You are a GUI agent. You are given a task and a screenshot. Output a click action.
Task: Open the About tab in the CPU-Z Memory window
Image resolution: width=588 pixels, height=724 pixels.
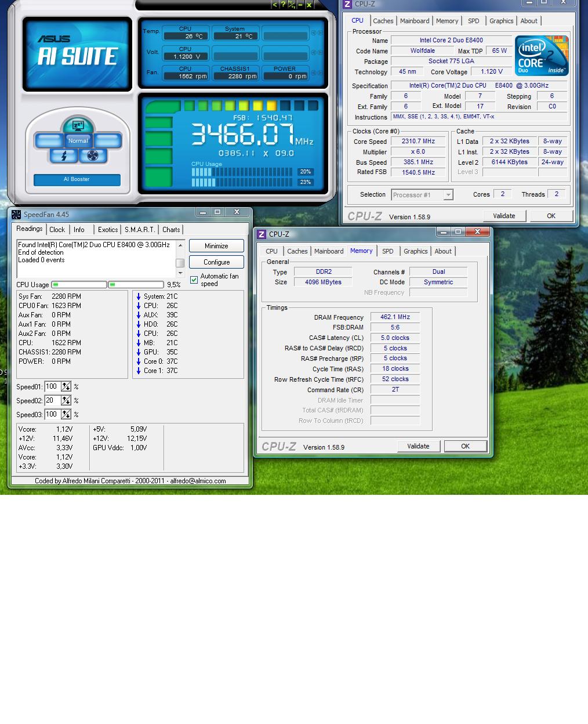tap(443, 251)
